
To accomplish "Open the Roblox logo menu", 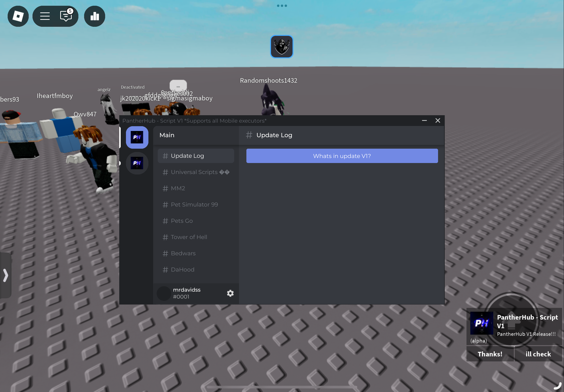I will 18,16.
